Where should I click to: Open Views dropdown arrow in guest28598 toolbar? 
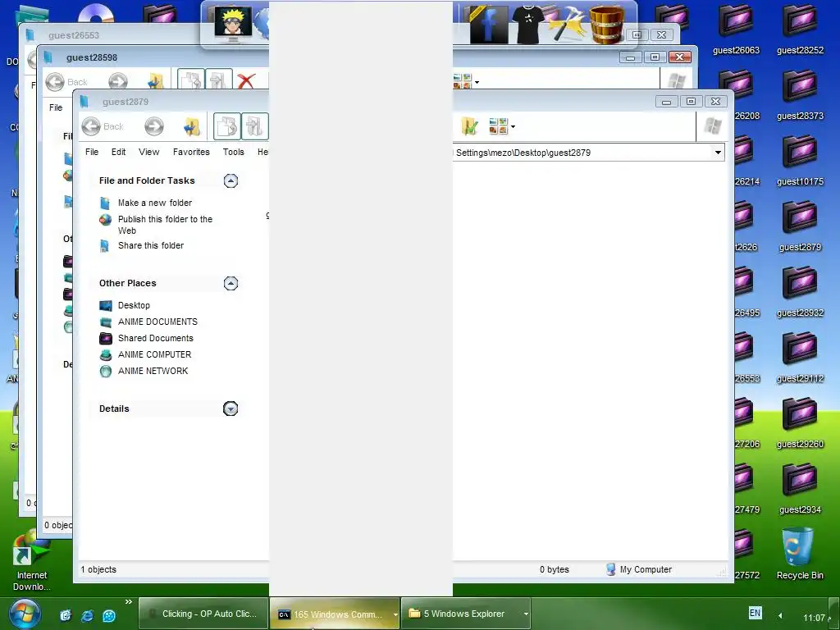pyautogui.click(x=477, y=83)
